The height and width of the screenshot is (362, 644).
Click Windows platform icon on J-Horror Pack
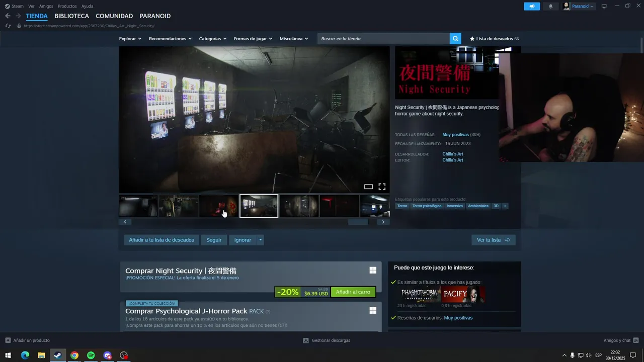coord(373,311)
